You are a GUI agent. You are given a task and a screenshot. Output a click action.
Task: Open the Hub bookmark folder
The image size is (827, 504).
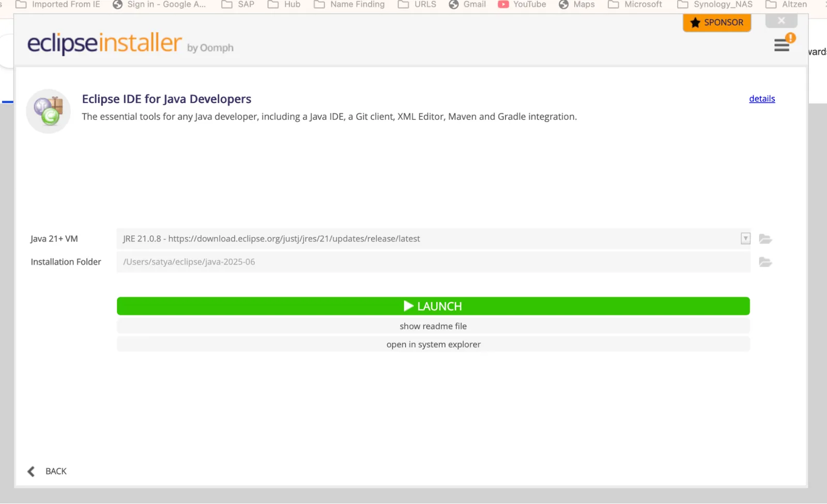284,4
